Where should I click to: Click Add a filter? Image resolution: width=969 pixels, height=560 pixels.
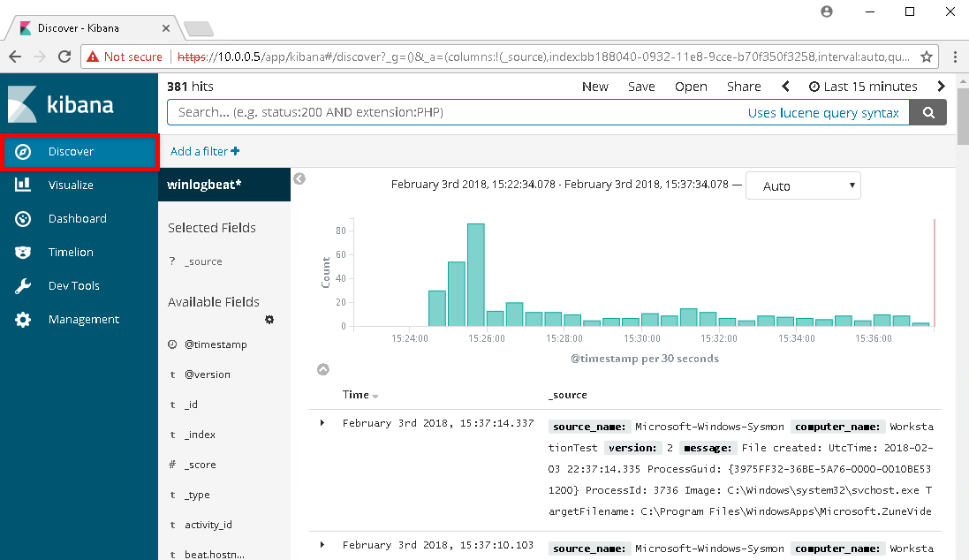tap(205, 151)
